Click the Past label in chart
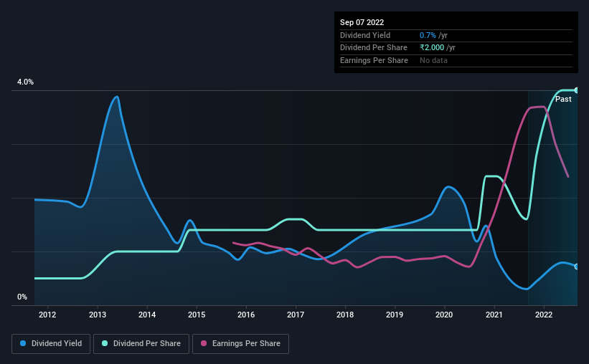This screenshot has height=364, width=589. (x=563, y=99)
